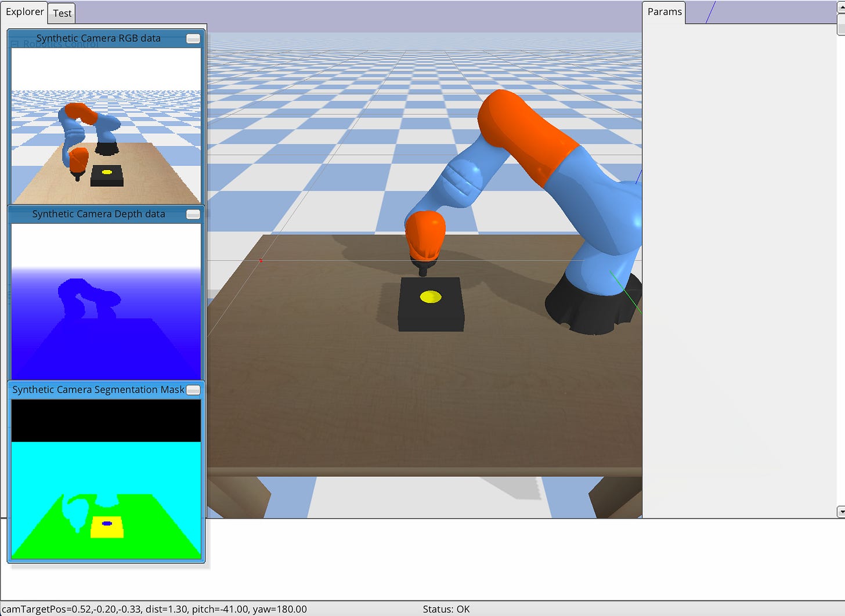Click the RGB camera preview image
Image resolution: width=845 pixels, height=616 pixels.
click(x=106, y=125)
